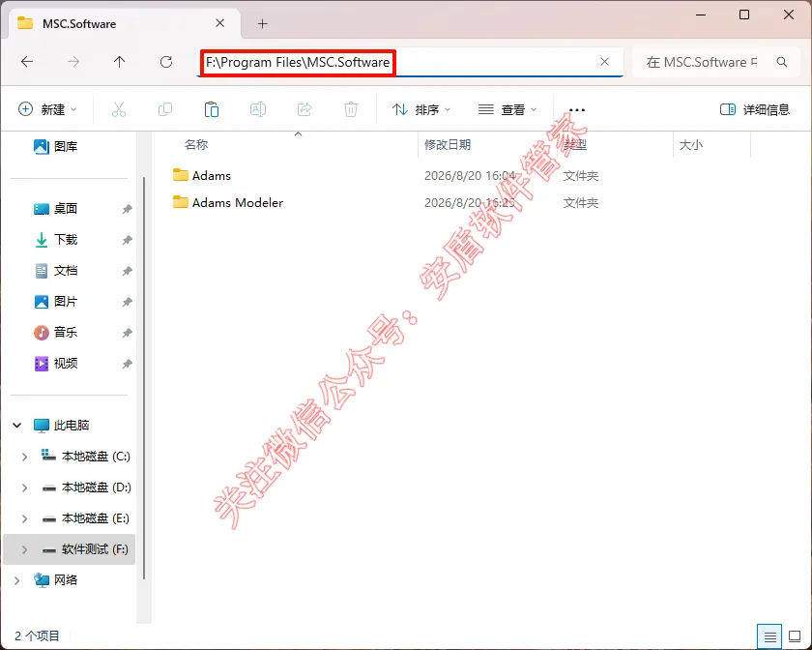Open 视频 in the sidebar
Viewport: 812px width, 650px height.
56,364
